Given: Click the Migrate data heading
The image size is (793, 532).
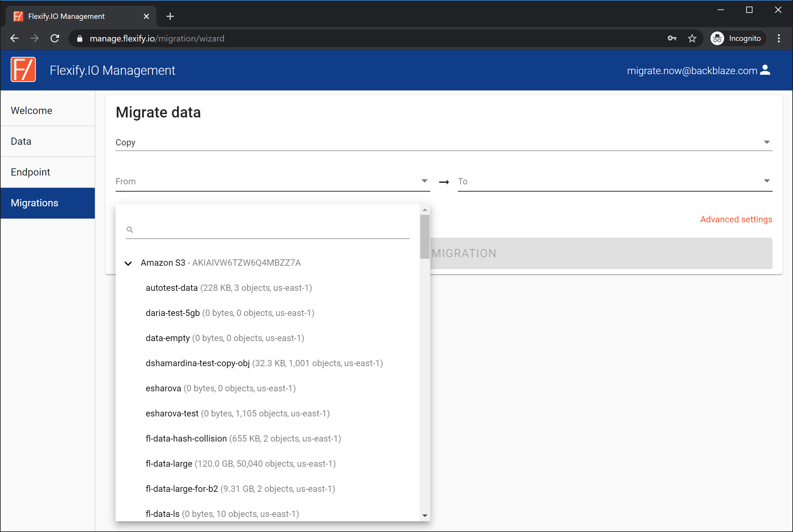Looking at the screenshot, I should pyautogui.click(x=158, y=113).
